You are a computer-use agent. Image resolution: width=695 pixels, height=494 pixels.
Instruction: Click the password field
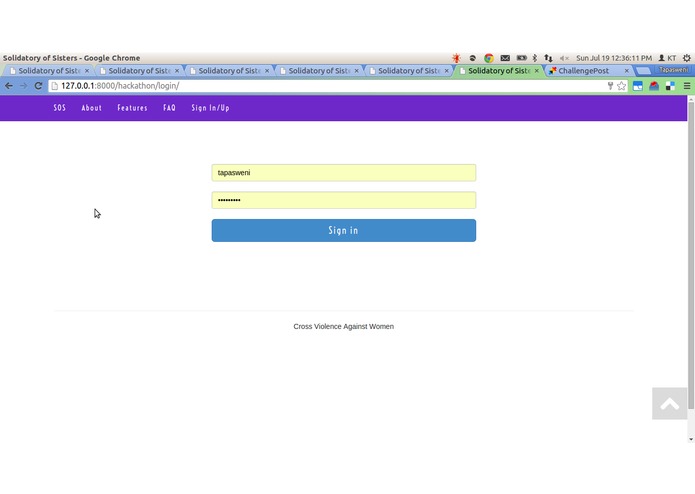click(x=344, y=200)
